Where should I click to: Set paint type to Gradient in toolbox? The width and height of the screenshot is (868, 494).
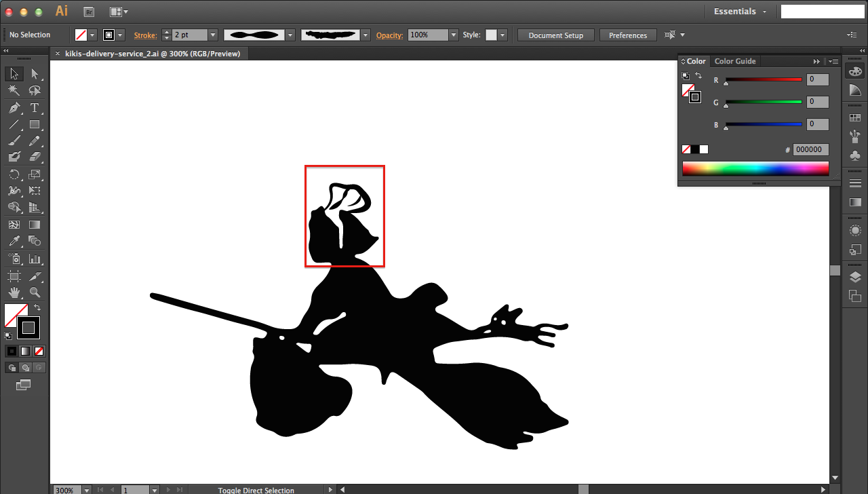[x=25, y=351]
